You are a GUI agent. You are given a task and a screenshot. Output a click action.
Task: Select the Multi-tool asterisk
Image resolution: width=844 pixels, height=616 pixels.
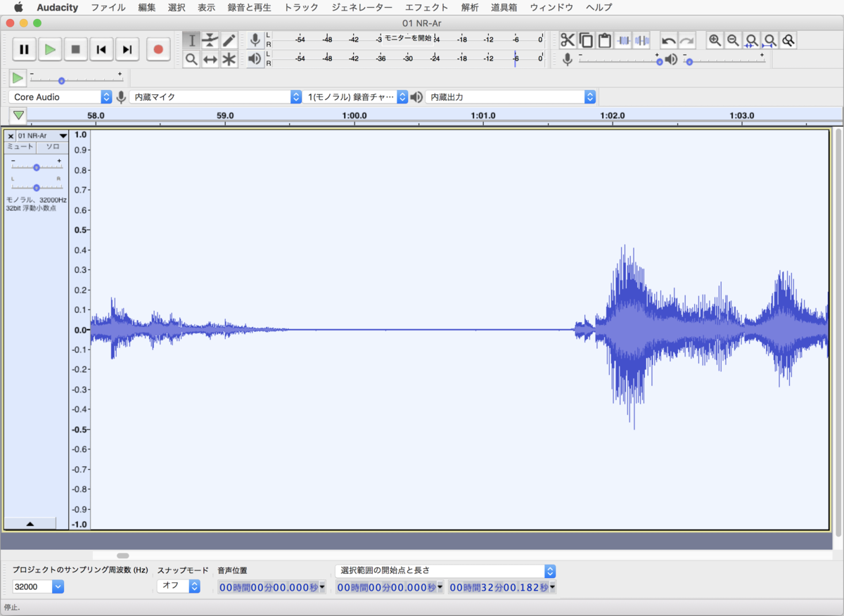(x=229, y=60)
